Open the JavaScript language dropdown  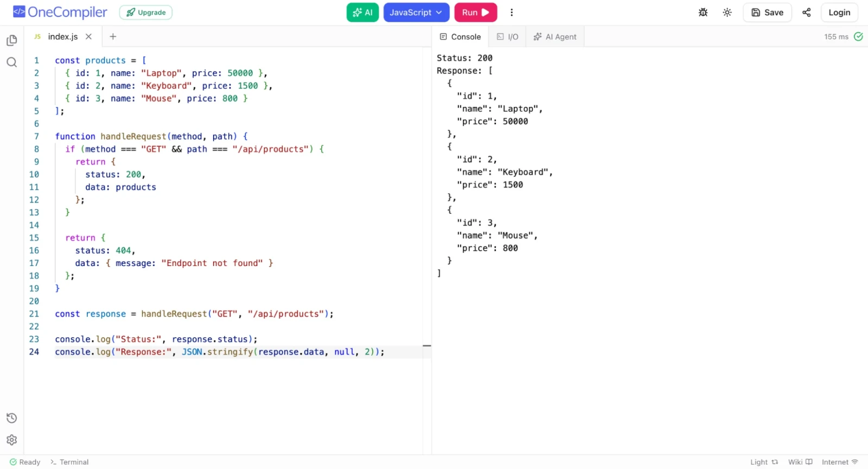point(416,12)
